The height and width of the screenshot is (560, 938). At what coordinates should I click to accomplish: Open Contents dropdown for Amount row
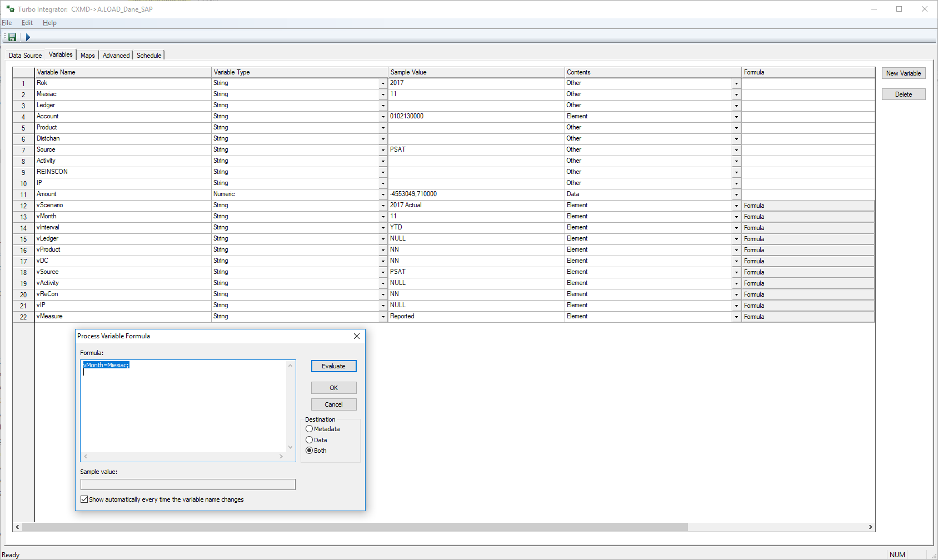click(736, 194)
